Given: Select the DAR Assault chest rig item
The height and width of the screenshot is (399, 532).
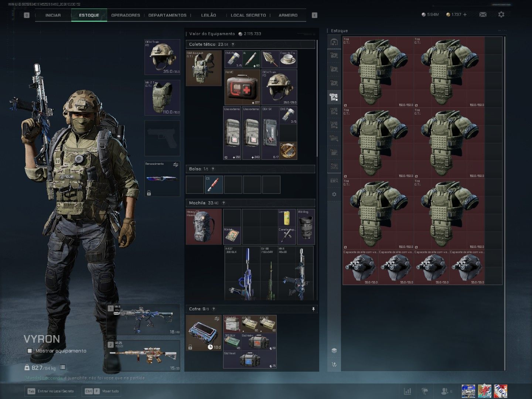Looking at the screenshot, I should (204, 68).
